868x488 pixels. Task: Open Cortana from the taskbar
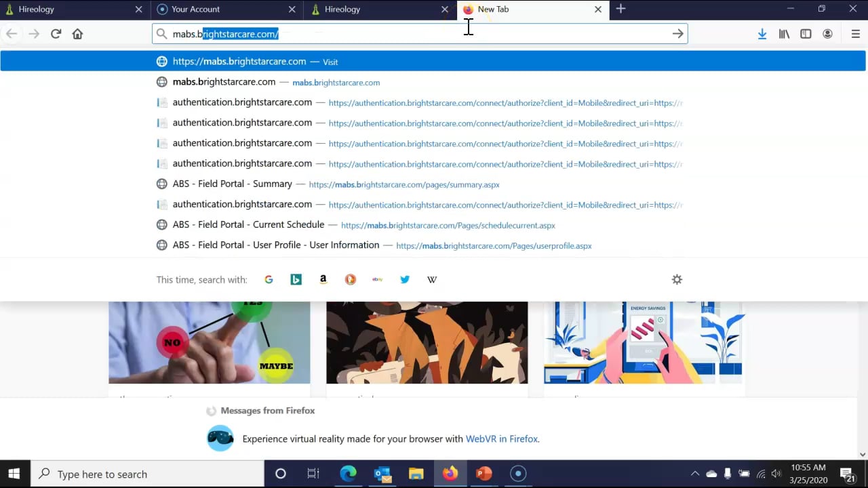[280, 474]
